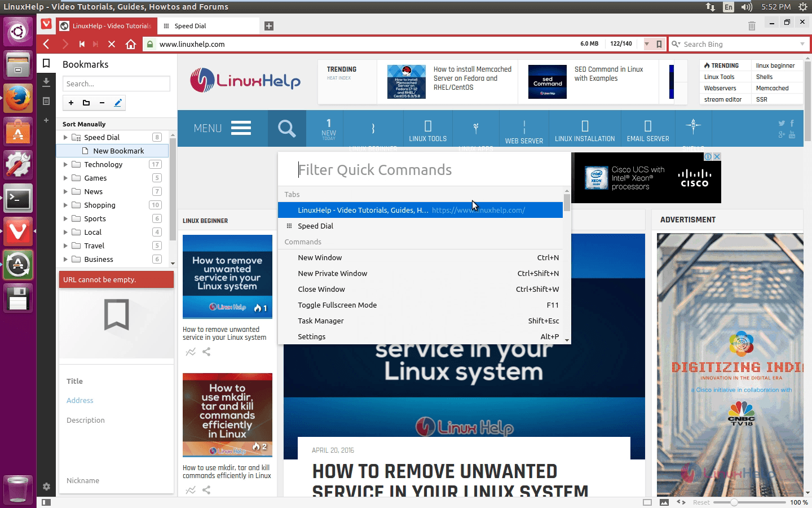Click the Filter Quick Commands input field
The image size is (812, 508).
click(424, 170)
